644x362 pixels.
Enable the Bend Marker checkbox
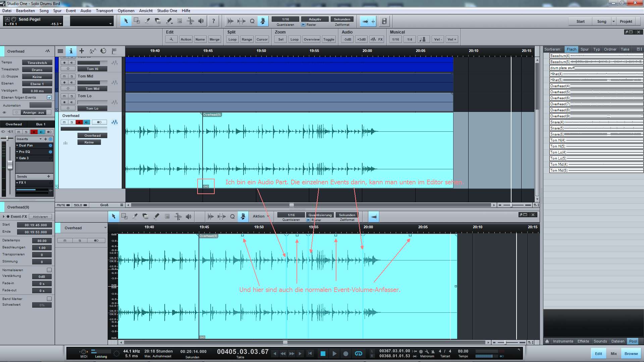[49, 299]
